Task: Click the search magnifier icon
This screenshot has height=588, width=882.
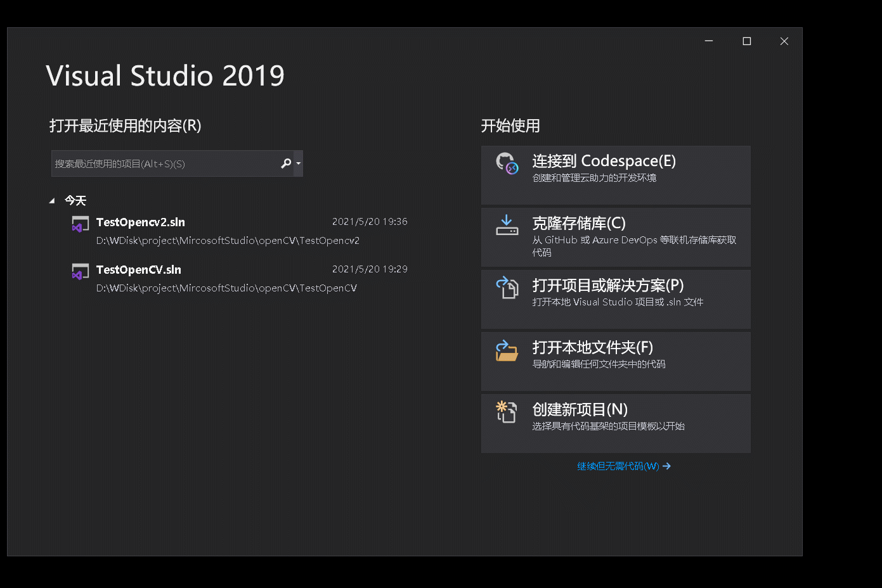Action: [285, 163]
